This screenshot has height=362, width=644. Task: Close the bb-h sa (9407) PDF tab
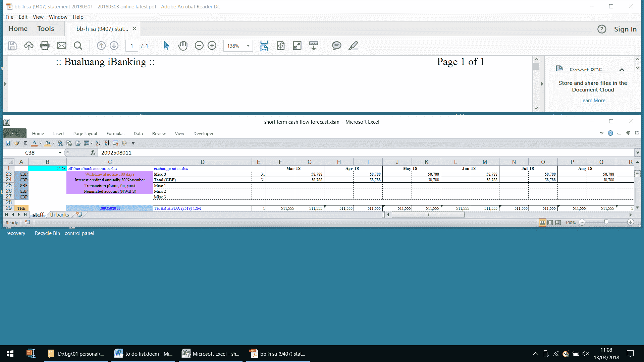[135, 28]
